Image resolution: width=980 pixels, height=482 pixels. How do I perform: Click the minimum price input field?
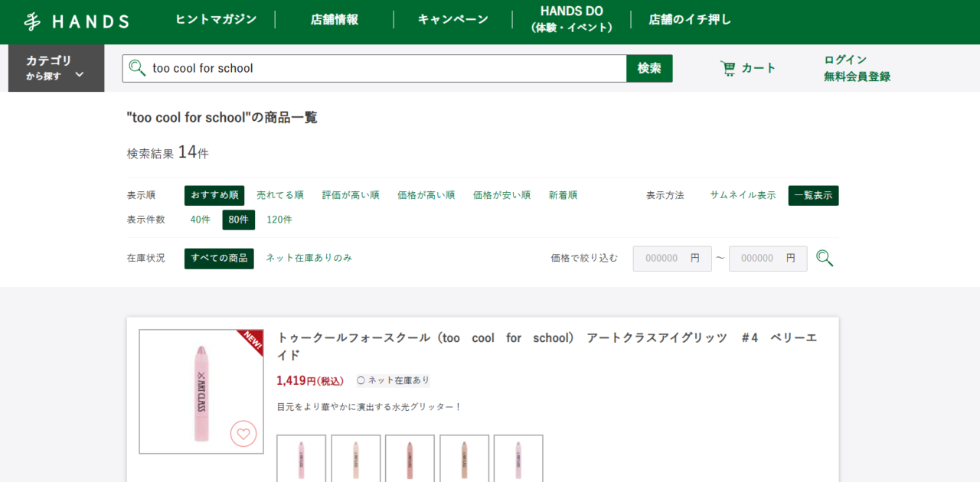pos(672,259)
